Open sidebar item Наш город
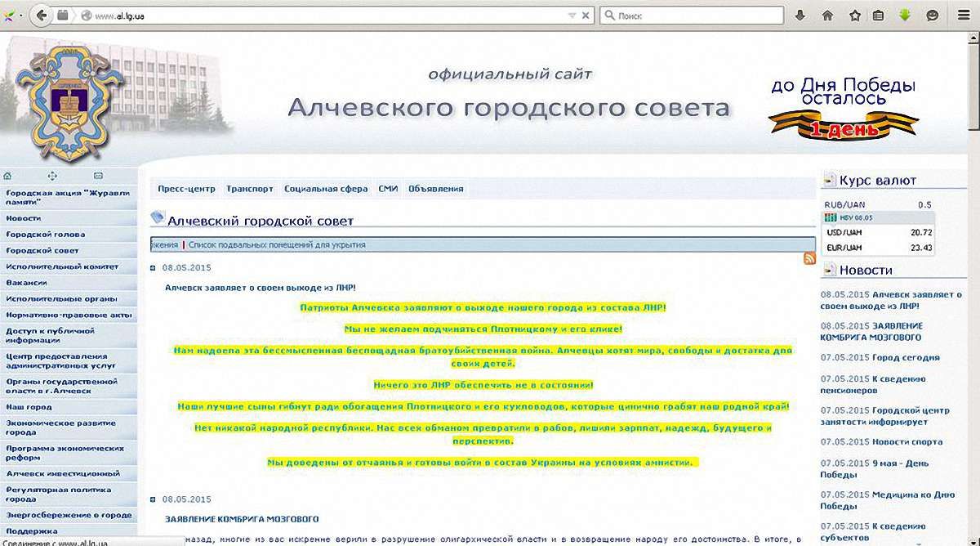Image resolution: width=980 pixels, height=546 pixels. tap(68, 406)
